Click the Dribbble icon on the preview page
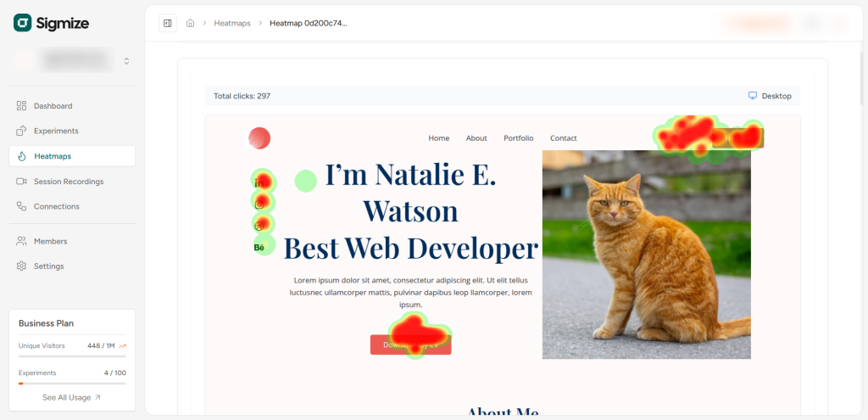 coord(259,226)
